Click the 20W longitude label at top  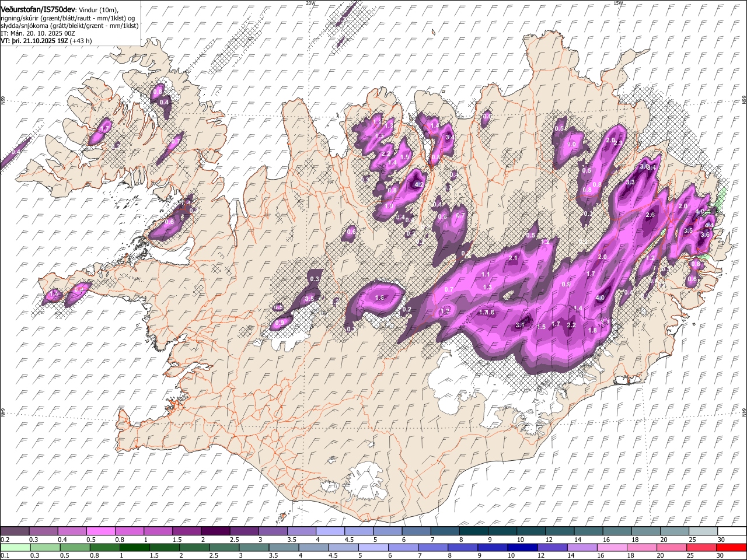310,3
